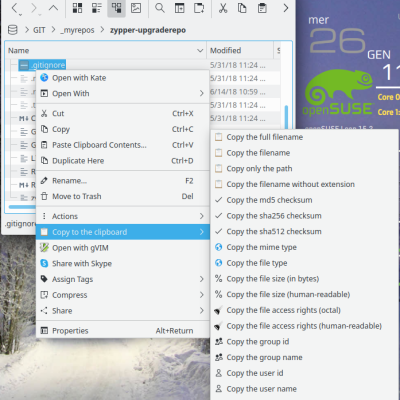Switch to icons view mode
This screenshot has width=400, height=400.
(x=78, y=8)
